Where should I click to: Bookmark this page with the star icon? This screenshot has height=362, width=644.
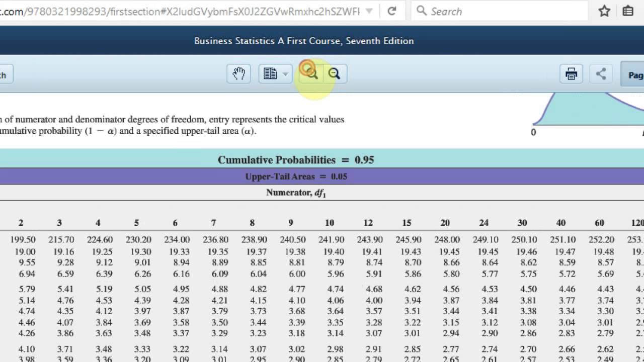coord(604,11)
